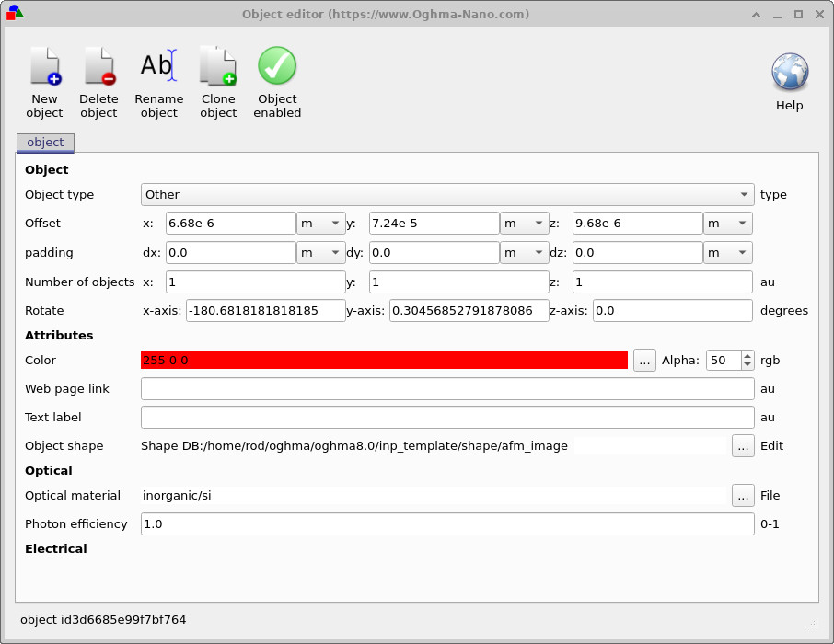Select the red color swatch

click(382, 360)
